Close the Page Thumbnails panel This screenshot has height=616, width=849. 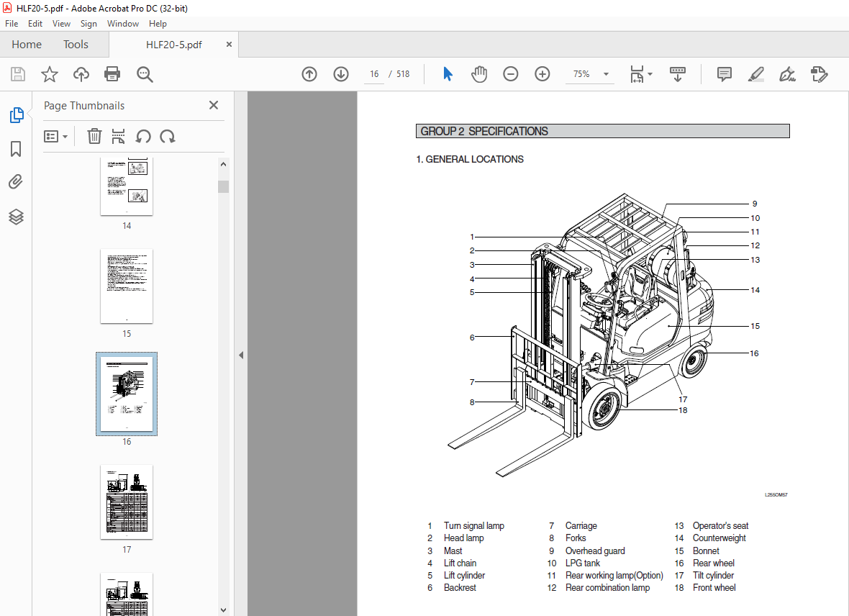[x=214, y=105]
